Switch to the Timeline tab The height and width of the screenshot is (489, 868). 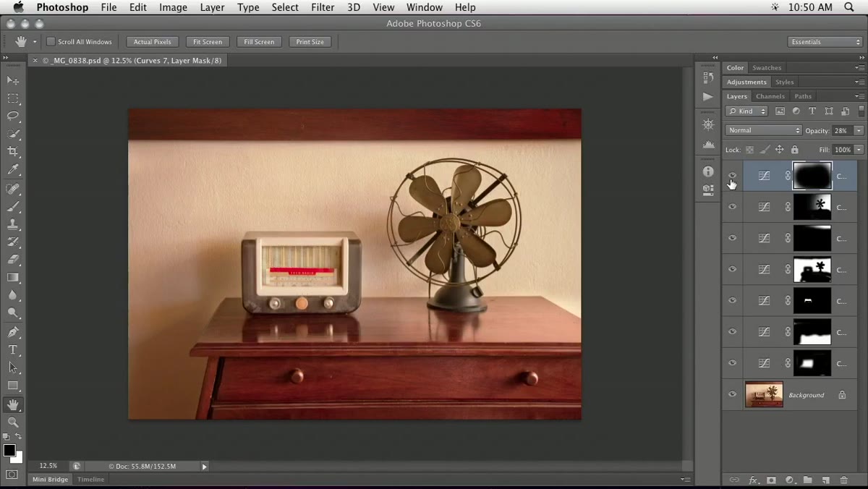point(91,480)
